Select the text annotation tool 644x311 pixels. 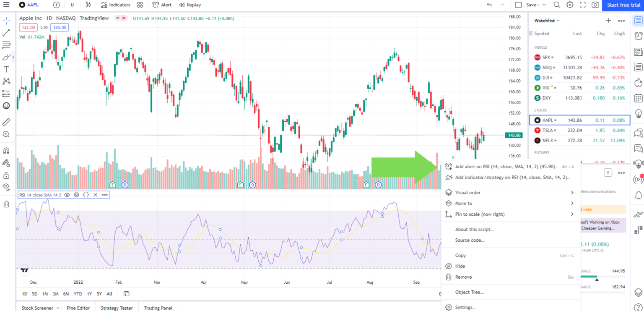point(5,69)
